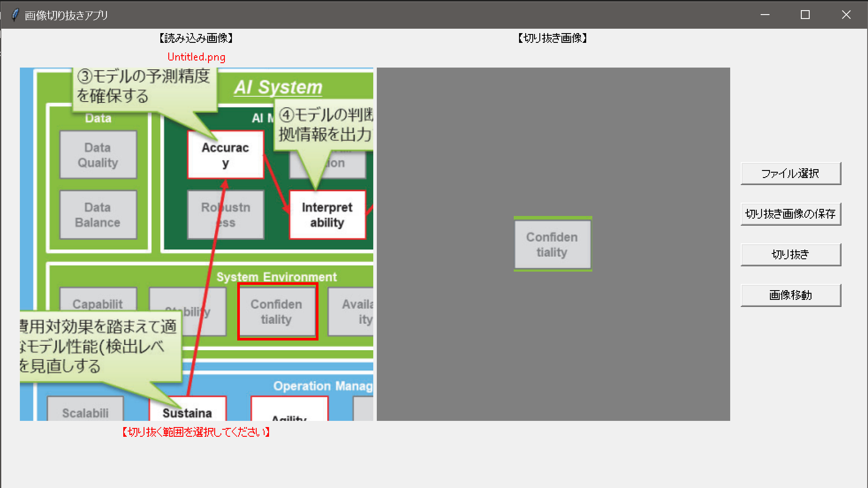Click the Scalabili box in loaded image

coord(85,409)
